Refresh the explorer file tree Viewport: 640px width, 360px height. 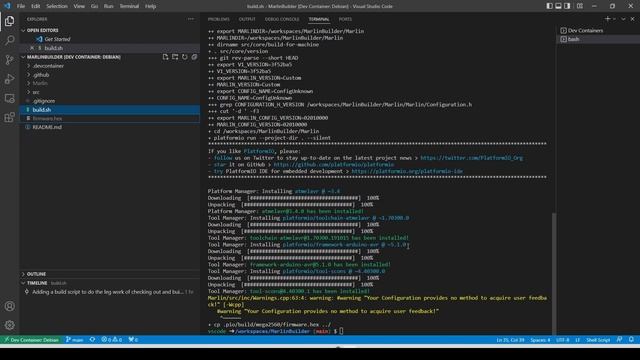pyautogui.click(x=184, y=57)
